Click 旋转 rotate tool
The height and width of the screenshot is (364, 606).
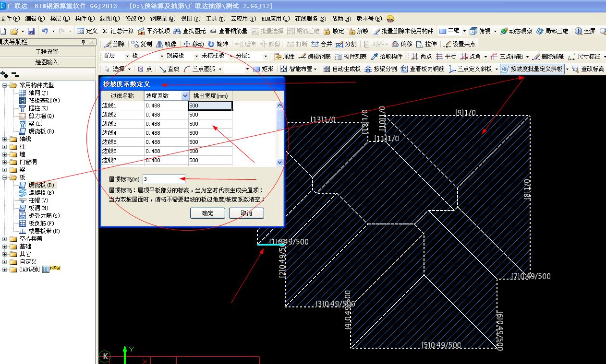click(x=218, y=44)
